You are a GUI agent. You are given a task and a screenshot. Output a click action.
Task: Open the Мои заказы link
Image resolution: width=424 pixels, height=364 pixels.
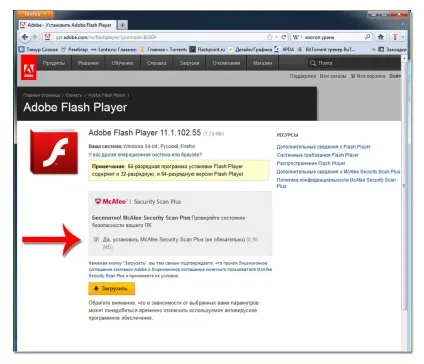click(333, 76)
